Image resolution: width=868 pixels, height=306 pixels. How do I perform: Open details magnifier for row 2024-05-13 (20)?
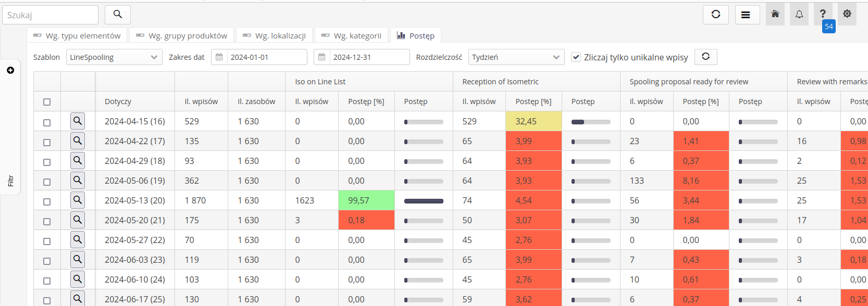tap(78, 200)
